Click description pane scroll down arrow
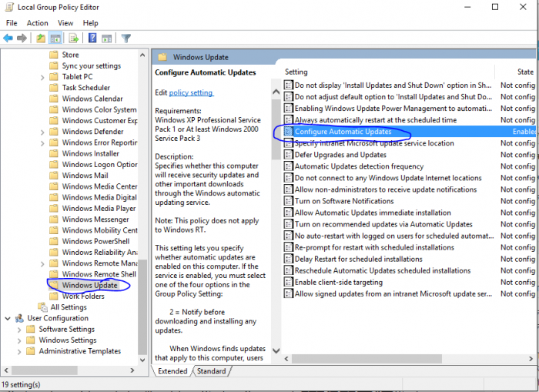This screenshot has width=539, height=392. click(276, 350)
